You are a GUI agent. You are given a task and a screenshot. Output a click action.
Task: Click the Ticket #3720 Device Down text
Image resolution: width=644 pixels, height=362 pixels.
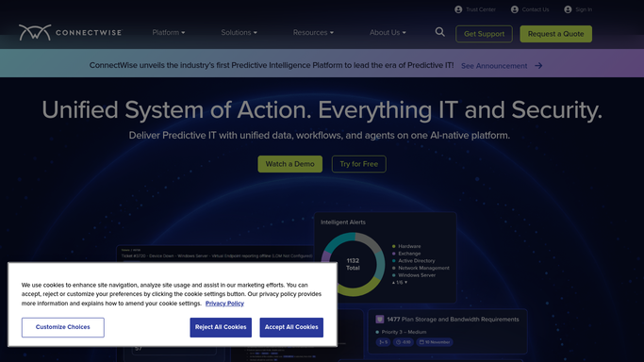coord(217,255)
